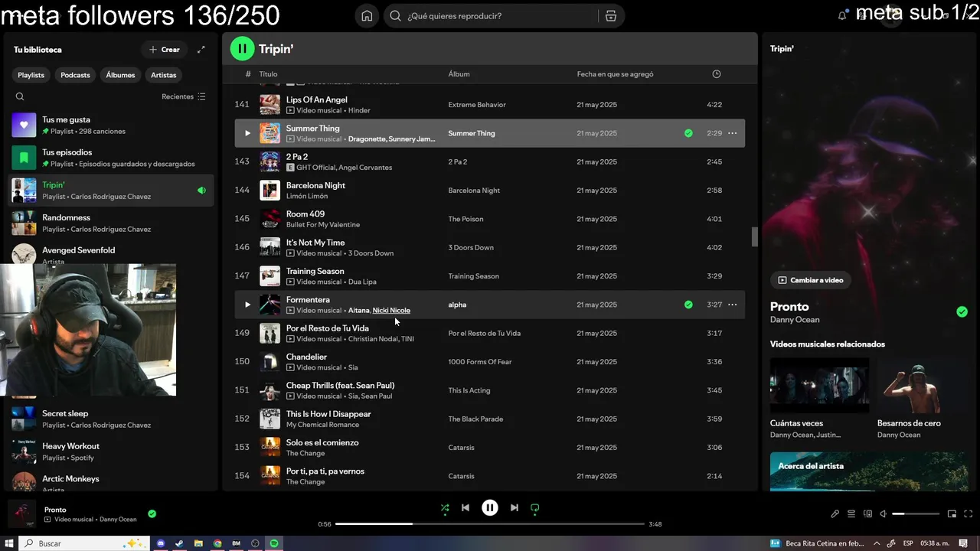The height and width of the screenshot is (551, 980).
Task: Open Chrome from the taskbar
Action: tap(217, 543)
